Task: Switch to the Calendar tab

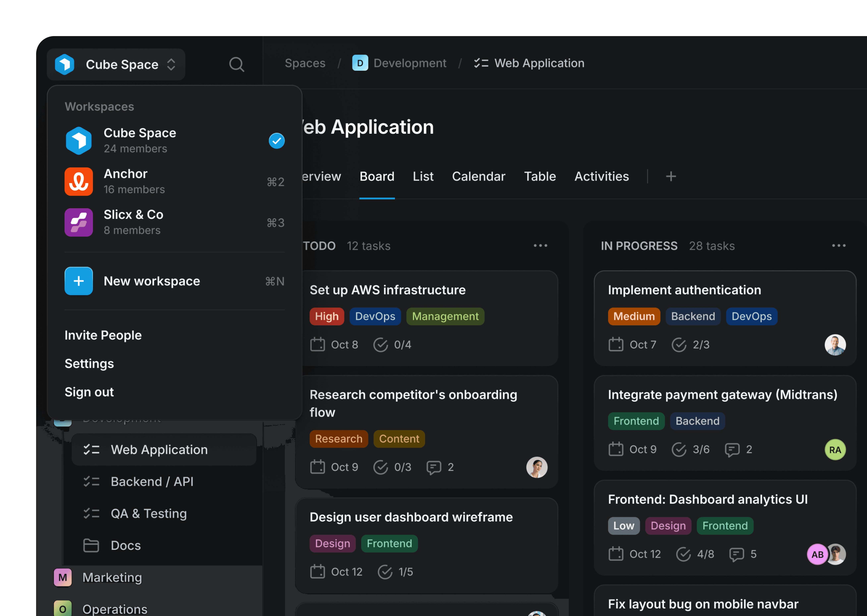Action: 478,176
